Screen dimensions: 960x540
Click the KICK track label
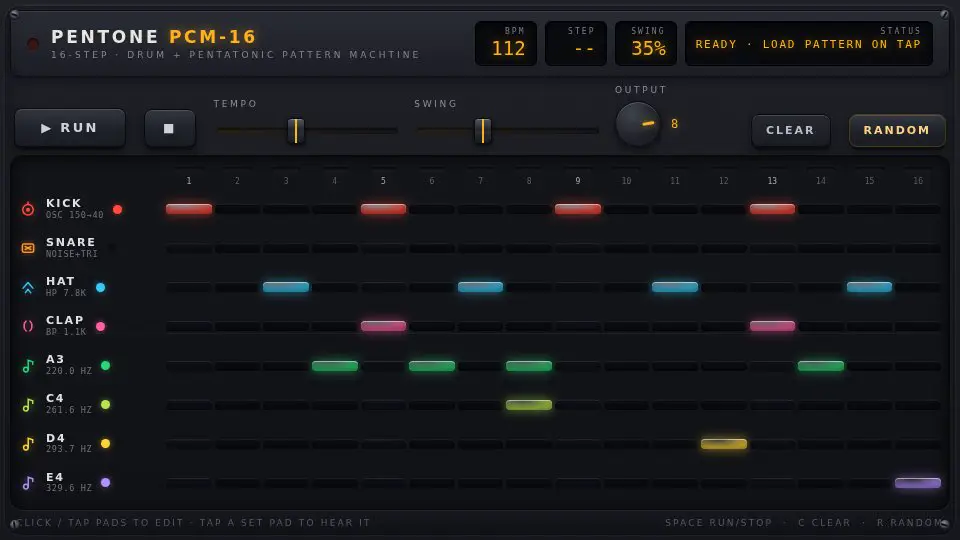(64, 203)
